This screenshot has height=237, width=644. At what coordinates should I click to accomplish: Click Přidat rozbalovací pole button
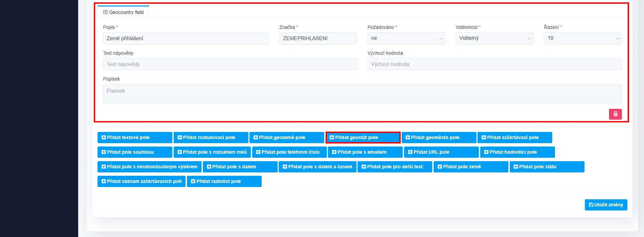[x=211, y=137]
